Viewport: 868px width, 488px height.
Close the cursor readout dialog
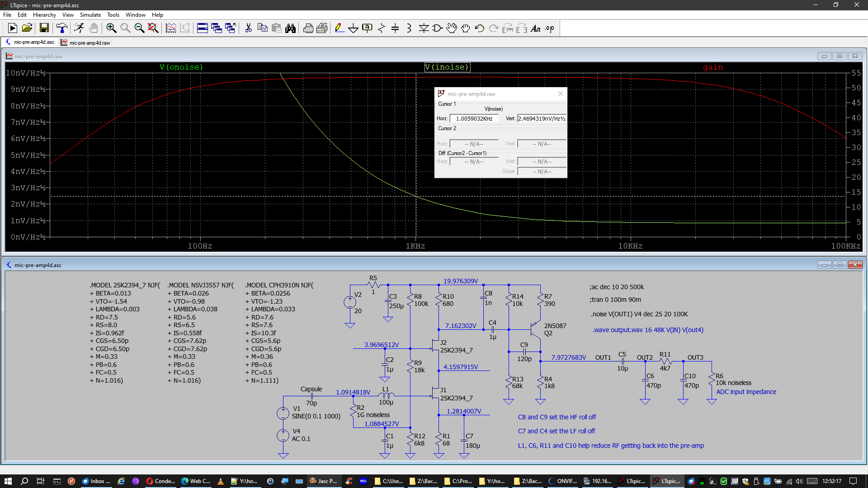point(561,94)
